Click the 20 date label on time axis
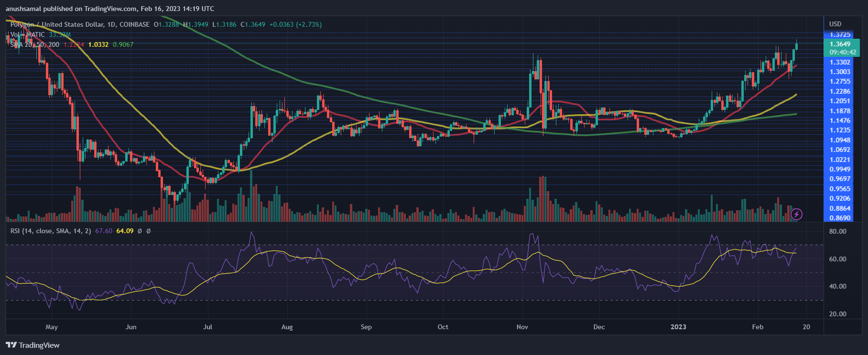The width and height of the screenshot is (868, 355). click(x=806, y=327)
